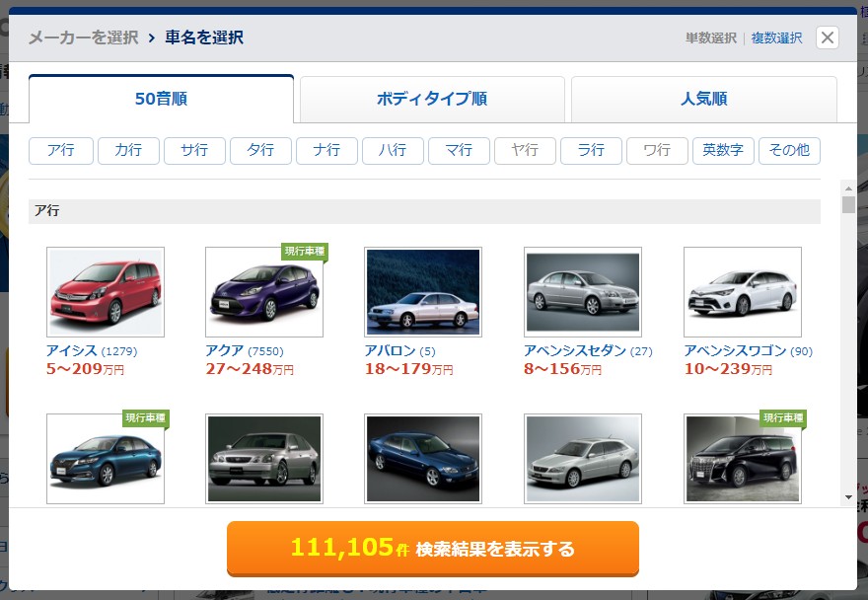Click 27〜248万円 price under アクア
This screenshot has width=868, height=600.
(250, 369)
